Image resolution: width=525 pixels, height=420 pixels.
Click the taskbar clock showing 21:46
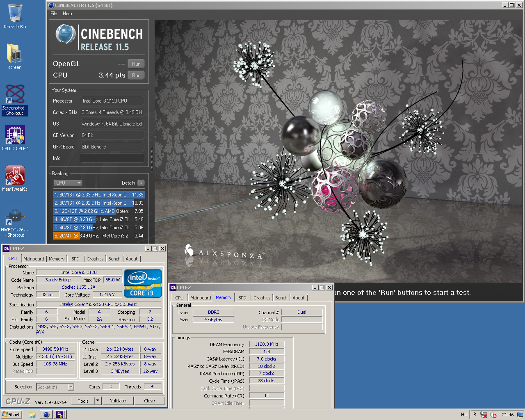tap(508, 415)
